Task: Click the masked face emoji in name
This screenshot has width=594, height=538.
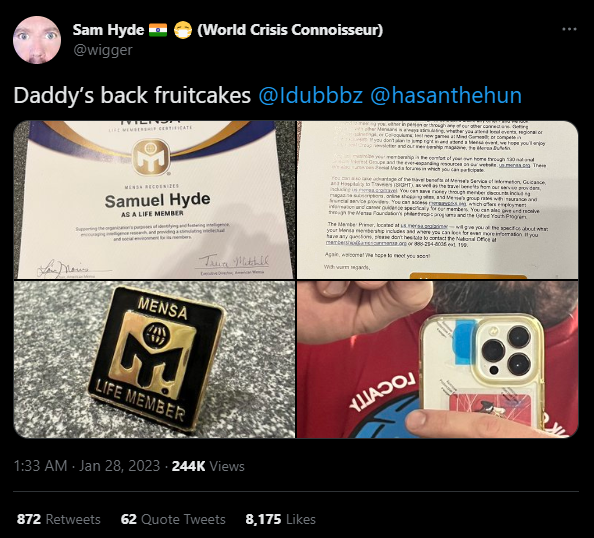Action: pos(183,30)
